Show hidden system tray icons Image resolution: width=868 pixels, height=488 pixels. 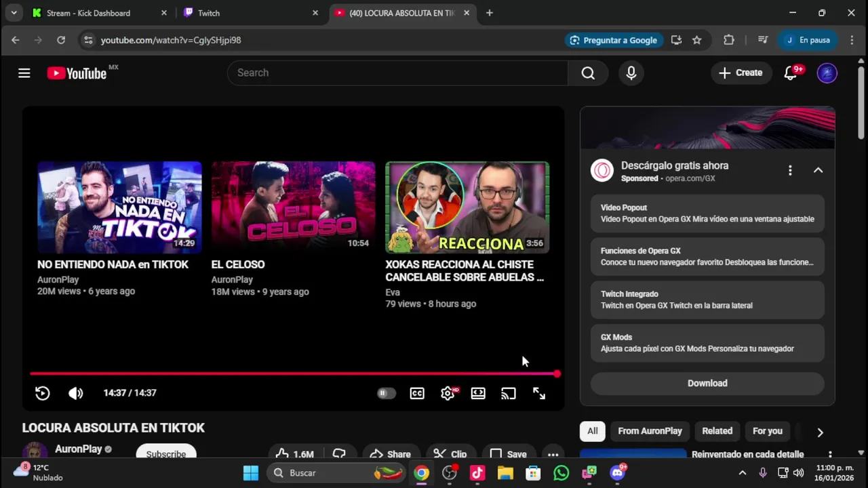(x=743, y=473)
